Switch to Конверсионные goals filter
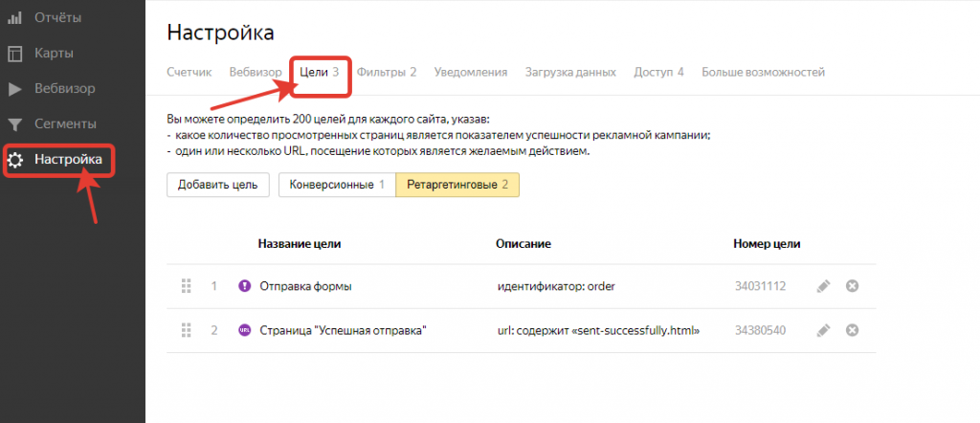Image resolution: width=980 pixels, height=423 pixels. [336, 185]
